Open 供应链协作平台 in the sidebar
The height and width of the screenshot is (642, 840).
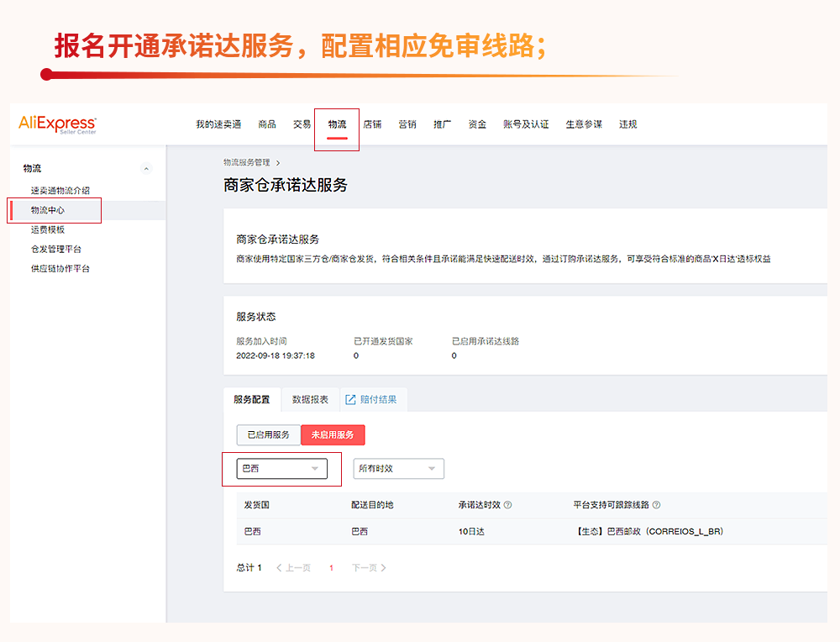tap(60, 269)
